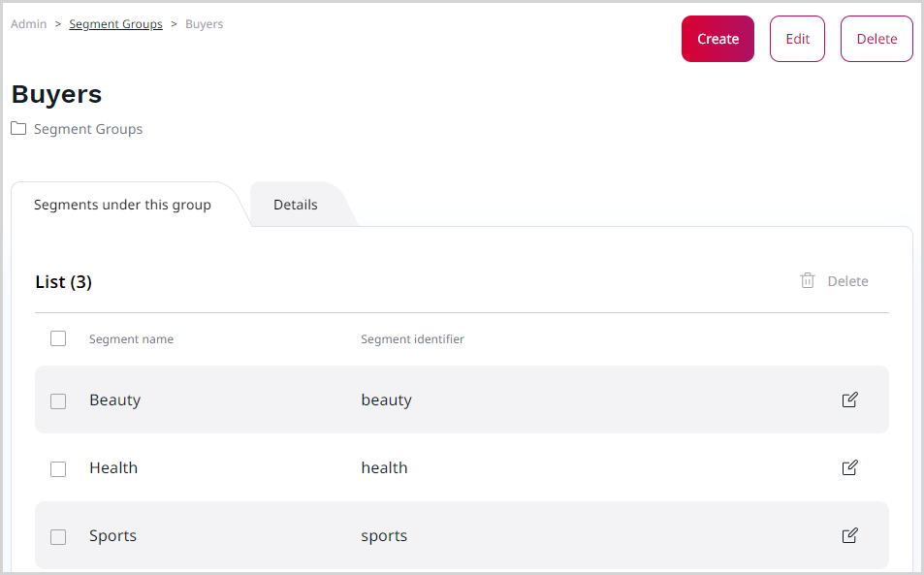Image resolution: width=924 pixels, height=575 pixels.
Task: Tick the checkbox next to Sports
Action: tap(58, 536)
